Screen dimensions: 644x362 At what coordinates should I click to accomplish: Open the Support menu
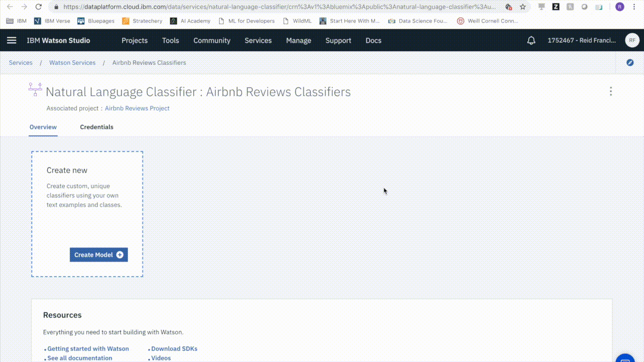pos(338,40)
